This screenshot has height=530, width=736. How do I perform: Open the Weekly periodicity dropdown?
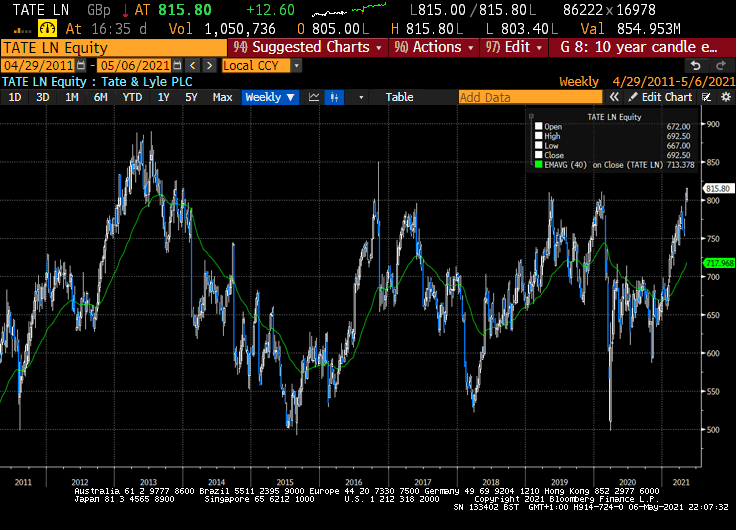pyautogui.click(x=270, y=97)
